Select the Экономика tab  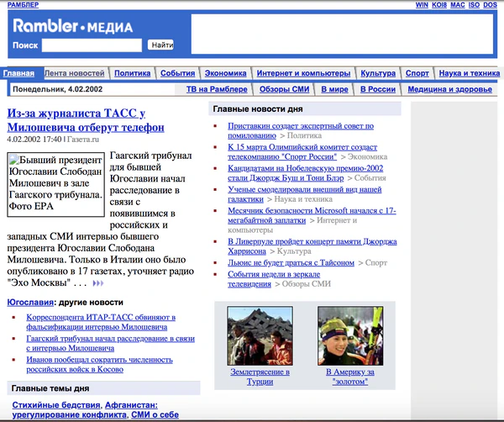coord(225,73)
